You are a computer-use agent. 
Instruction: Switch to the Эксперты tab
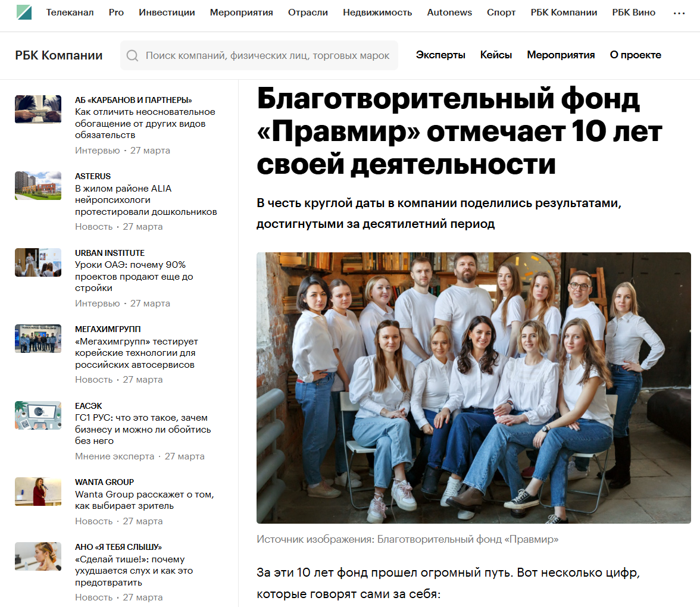(440, 55)
